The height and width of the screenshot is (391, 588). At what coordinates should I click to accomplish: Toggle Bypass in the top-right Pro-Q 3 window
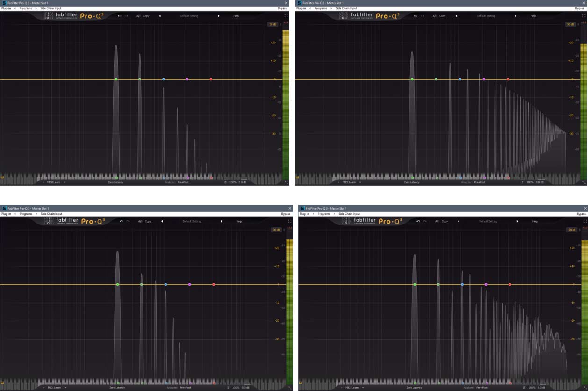point(580,8)
